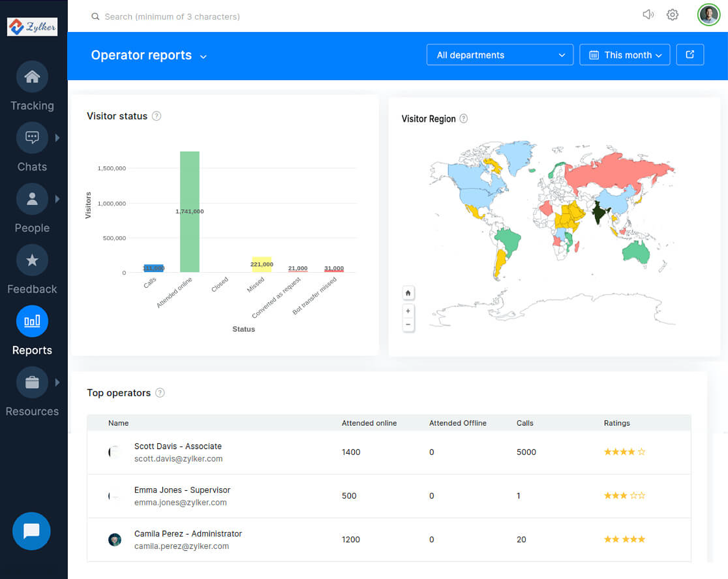Open the Visitor Region help tooltip
This screenshot has height=579, width=728.
coord(464,118)
